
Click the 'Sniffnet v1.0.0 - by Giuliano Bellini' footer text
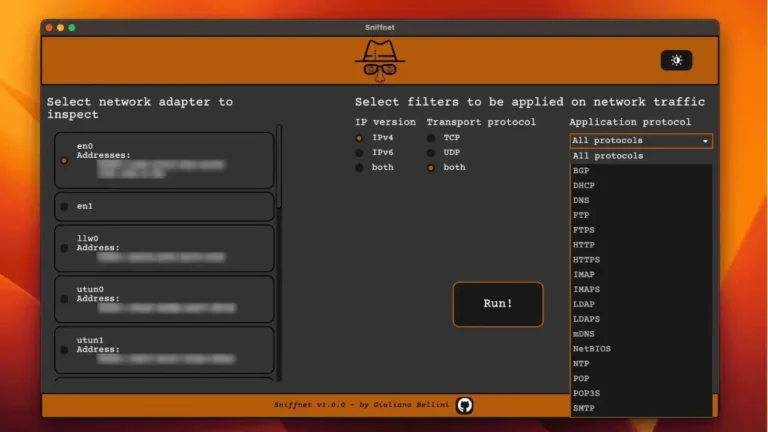pyautogui.click(x=361, y=405)
